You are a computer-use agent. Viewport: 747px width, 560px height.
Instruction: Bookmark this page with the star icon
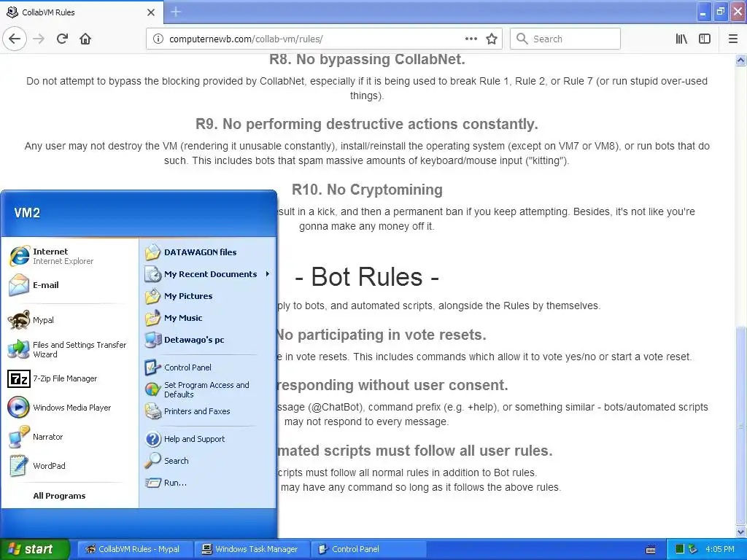(x=492, y=39)
